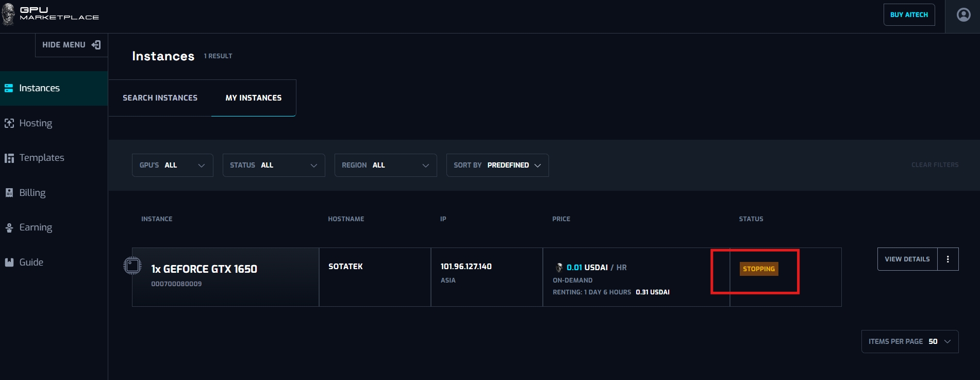Viewport: 980px width, 380px height.
Task: Open Items Per Page dropdown
Action: click(x=909, y=342)
